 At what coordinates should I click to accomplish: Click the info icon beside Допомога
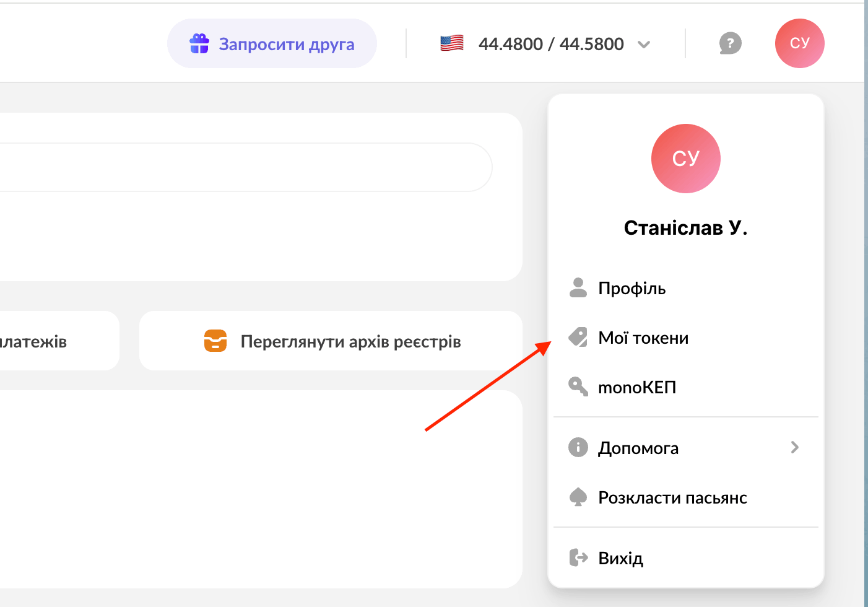[x=578, y=447]
